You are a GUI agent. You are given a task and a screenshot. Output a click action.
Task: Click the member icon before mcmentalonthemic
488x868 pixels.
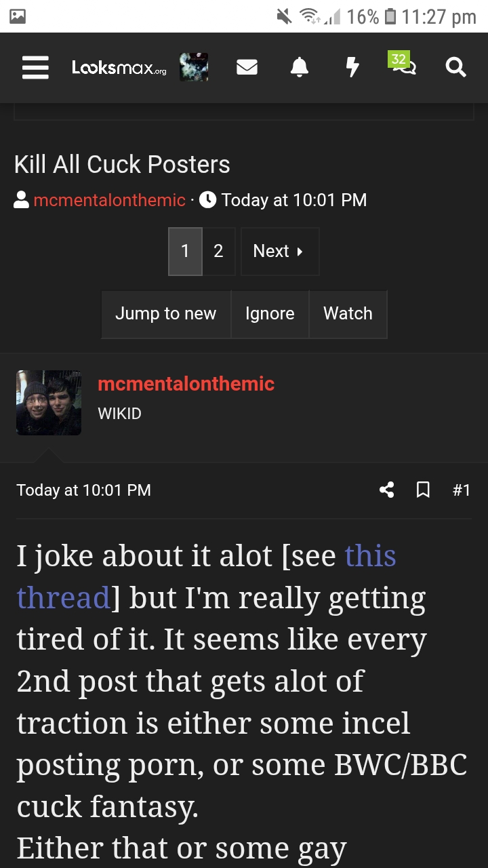pyautogui.click(x=20, y=199)
